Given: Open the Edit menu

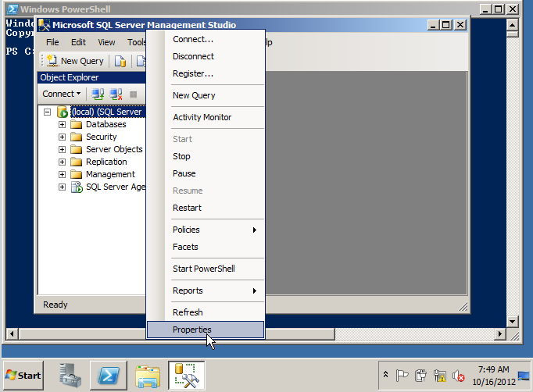Looking at the screenshot, I should pos(78,42).
